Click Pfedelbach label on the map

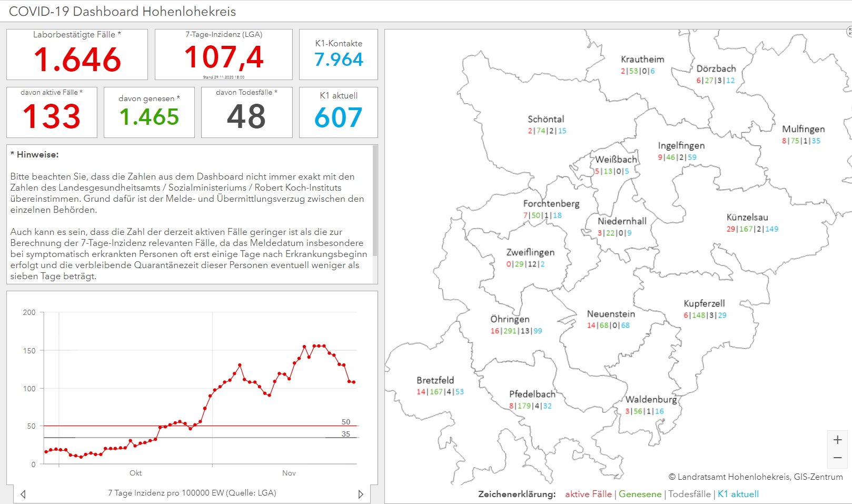pos(532,394)
